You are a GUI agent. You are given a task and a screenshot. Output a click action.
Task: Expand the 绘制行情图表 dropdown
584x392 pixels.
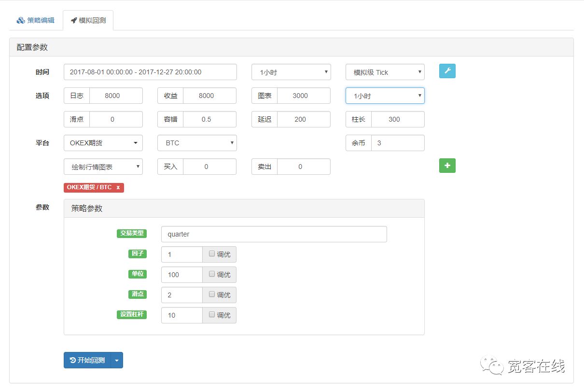[103, 167]
